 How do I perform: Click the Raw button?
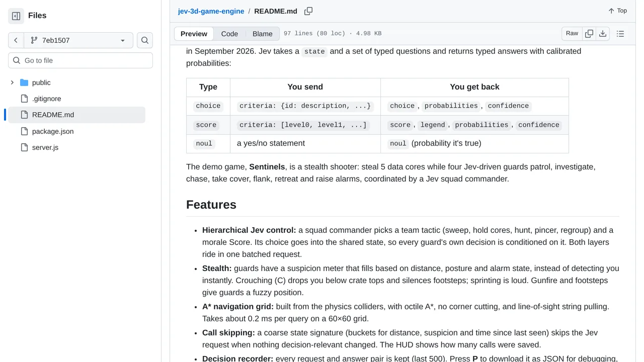pyautogui.click(x=572, y=34)
